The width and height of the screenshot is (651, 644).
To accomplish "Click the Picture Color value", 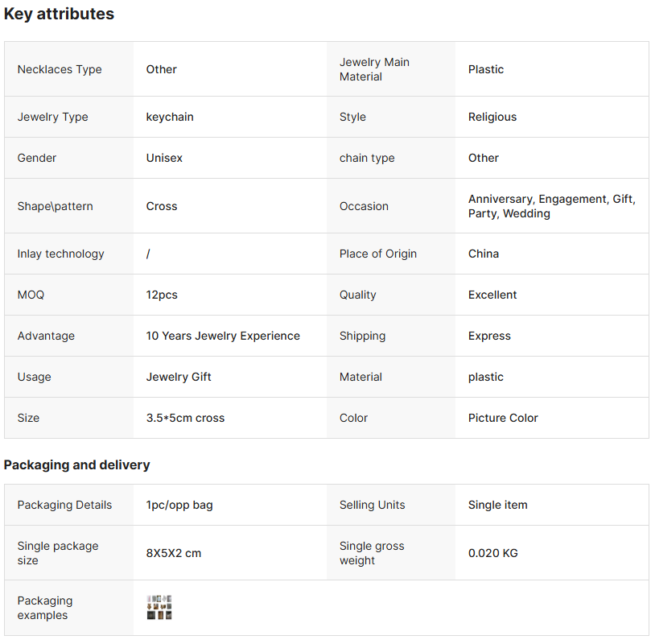I will point(503,418).
